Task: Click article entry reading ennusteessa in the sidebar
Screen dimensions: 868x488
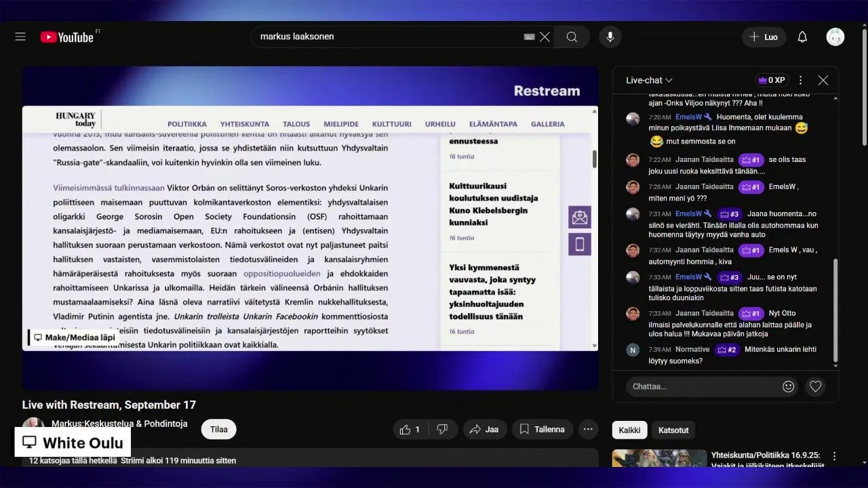Action: click(473, 141)
